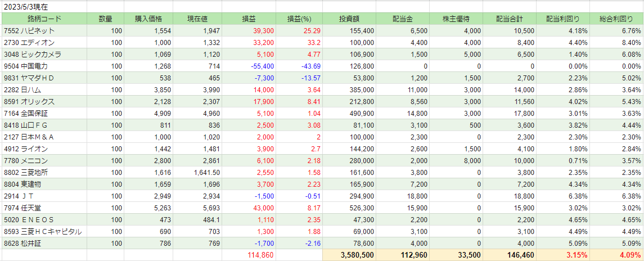Select the cell 7974 任天堂

click(x=44, y=208)
